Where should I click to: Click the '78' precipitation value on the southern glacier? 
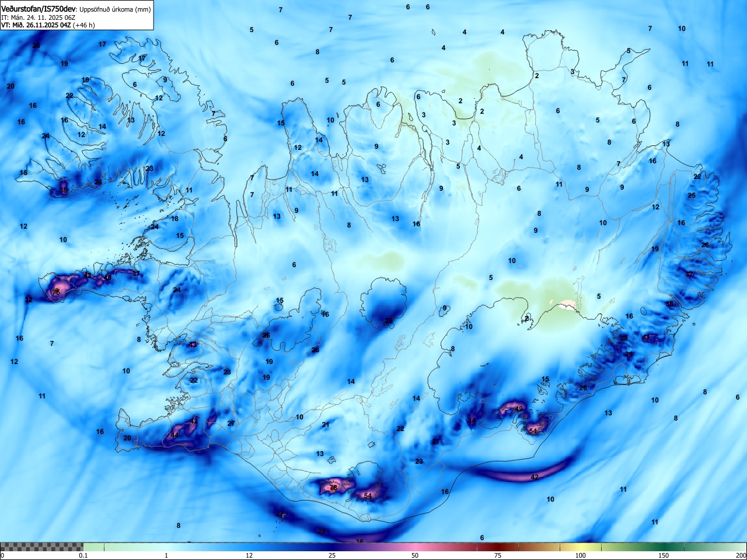(334, 488)
